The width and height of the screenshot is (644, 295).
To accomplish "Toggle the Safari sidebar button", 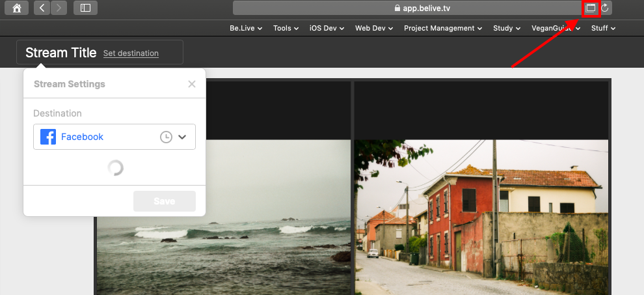I will click(x=85, y=8).
